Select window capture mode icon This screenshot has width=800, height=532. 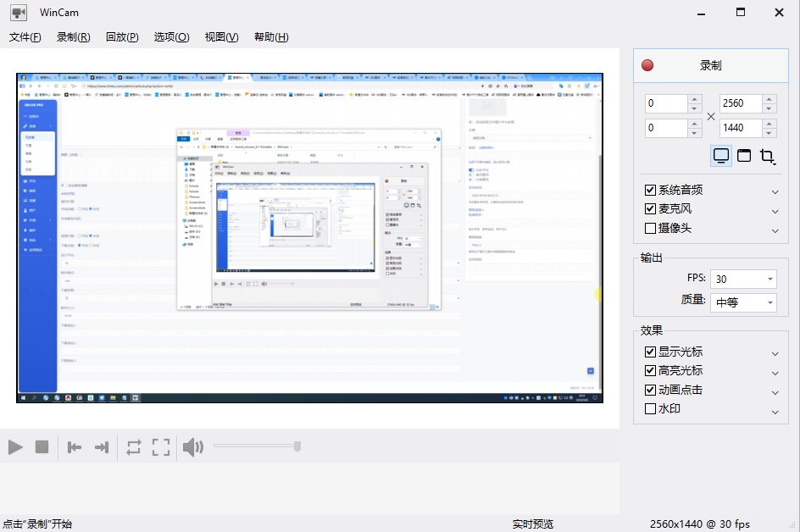click(x=744, y=156)
